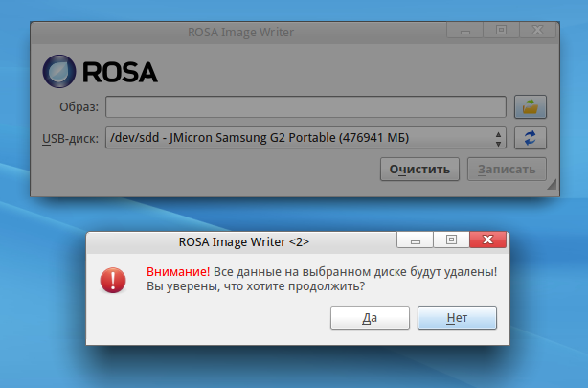Confirm with the Да button
588x388 pixels.
(370, 318)
